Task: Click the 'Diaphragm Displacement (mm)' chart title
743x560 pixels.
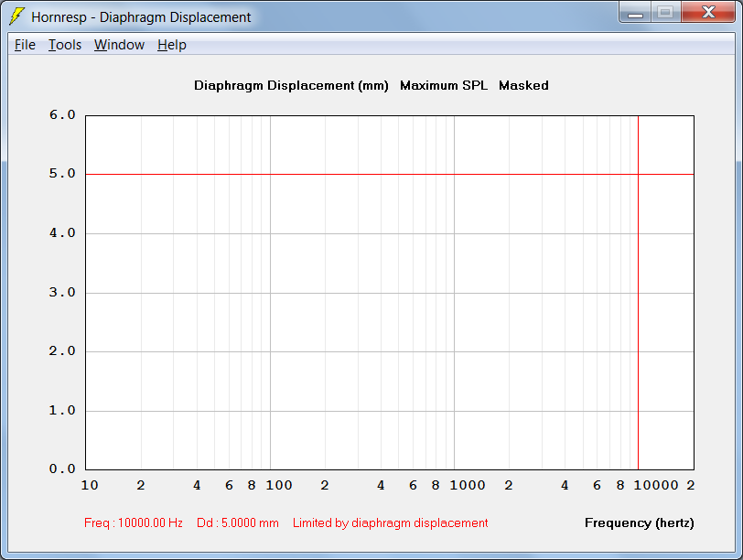Action: coord(291,85)
